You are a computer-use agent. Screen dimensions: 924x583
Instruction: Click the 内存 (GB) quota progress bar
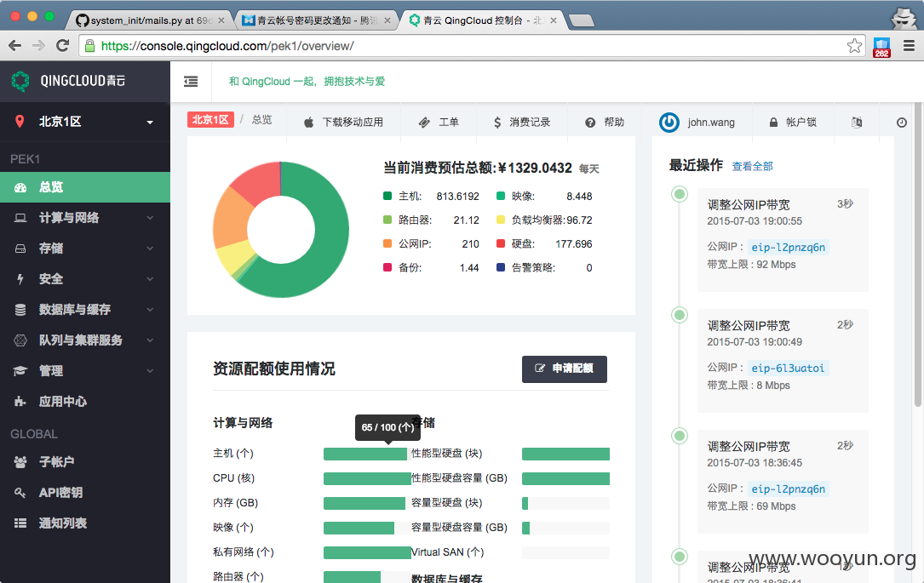pos(366,504)
